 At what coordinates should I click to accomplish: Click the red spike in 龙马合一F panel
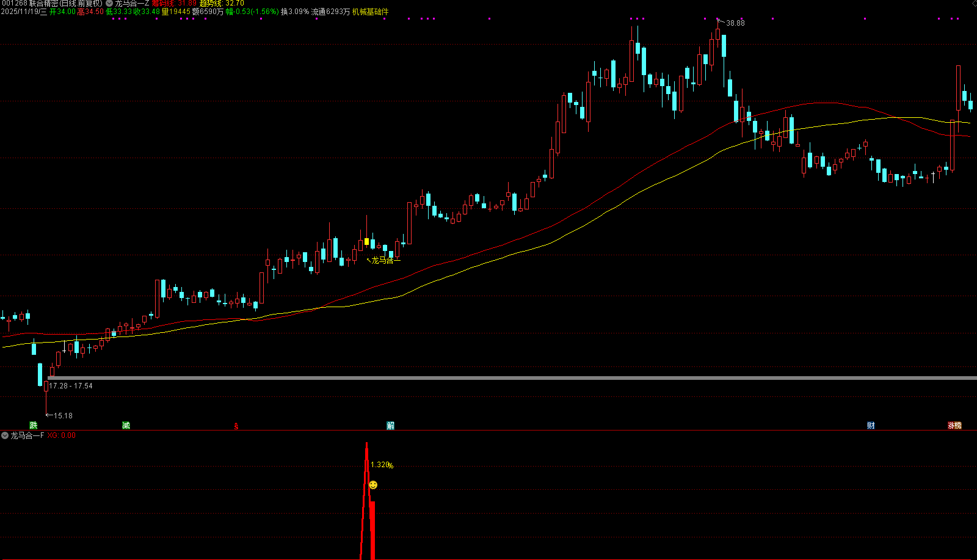367,501
